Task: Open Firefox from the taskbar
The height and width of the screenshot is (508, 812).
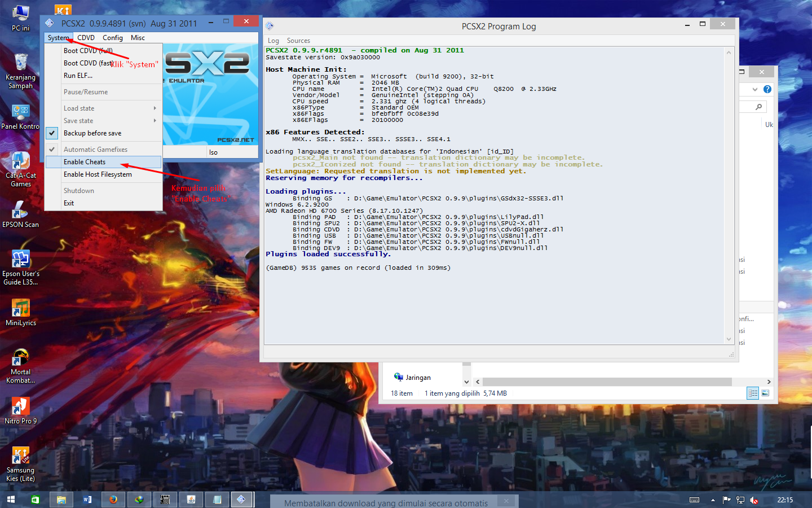Action: tap(113, 500)
